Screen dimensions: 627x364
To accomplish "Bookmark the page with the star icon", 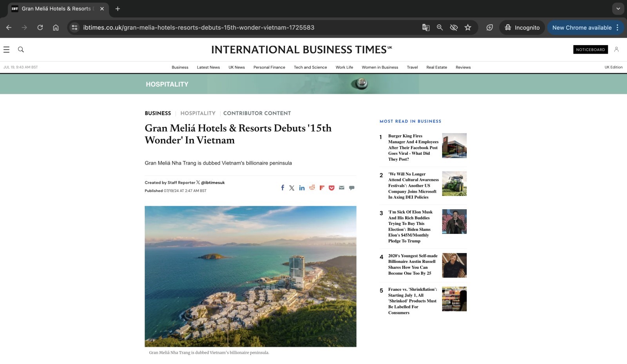I will (468, 27).
